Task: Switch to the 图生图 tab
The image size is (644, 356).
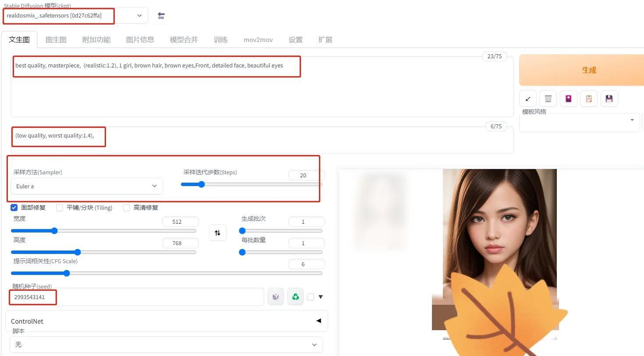Action: pos(56,39)
